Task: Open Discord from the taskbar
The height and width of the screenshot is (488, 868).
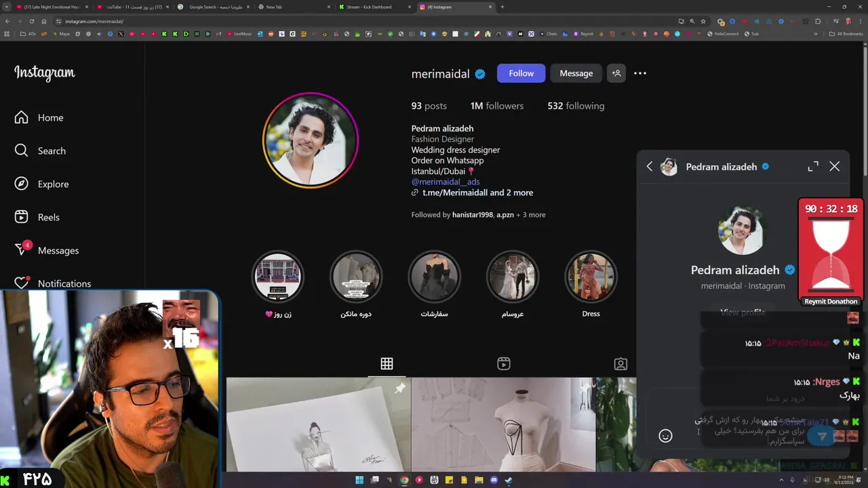Action: [494, 481]
